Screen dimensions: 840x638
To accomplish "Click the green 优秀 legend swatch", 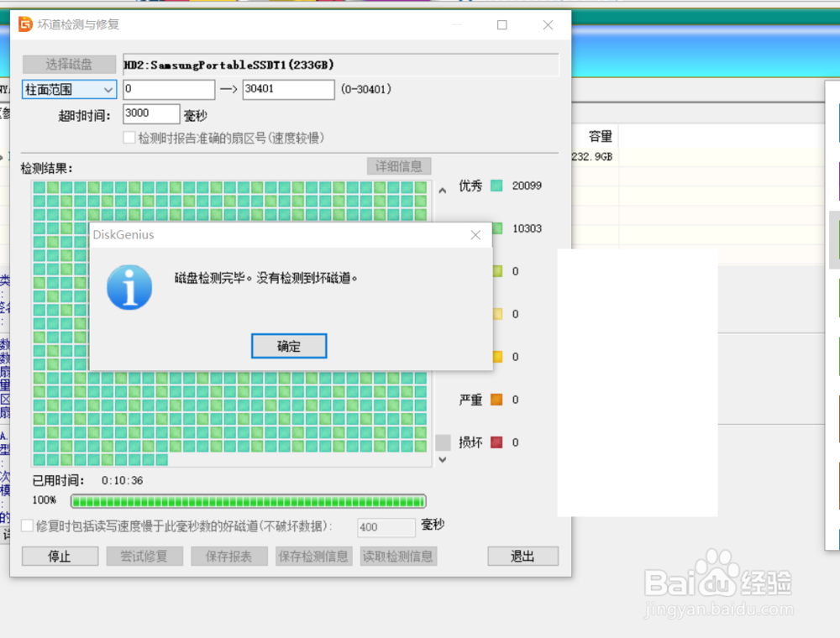I will pos(495,186).
